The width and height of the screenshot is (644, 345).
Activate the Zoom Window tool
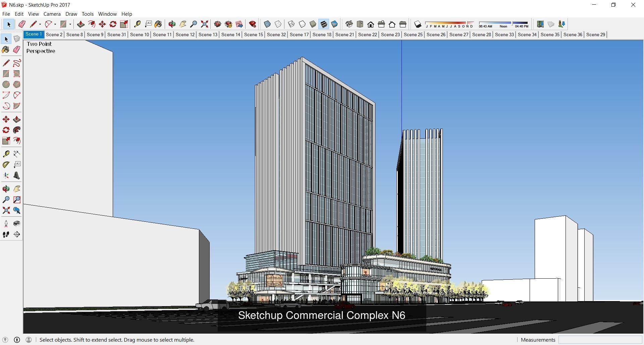pos(17,200)
